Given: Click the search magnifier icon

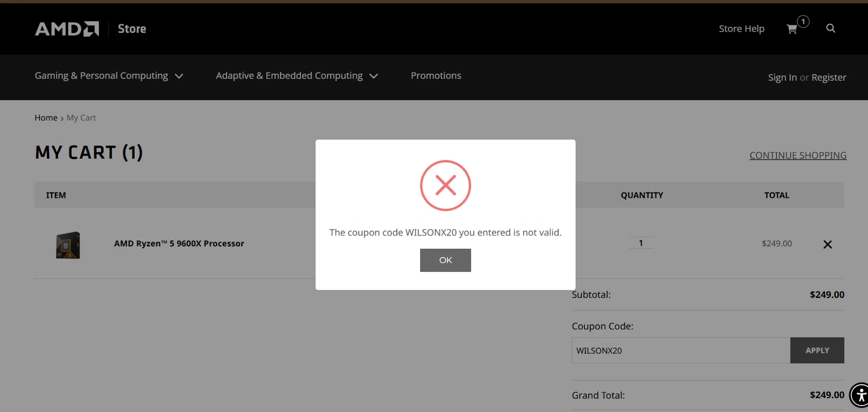Looking at the screenshot, I should (830, 28).
